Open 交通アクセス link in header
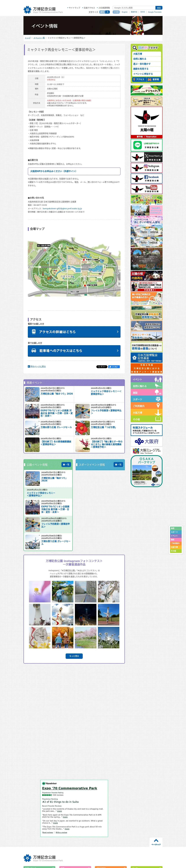This screenshot has height=868, width=186. (x=89, y=8)
